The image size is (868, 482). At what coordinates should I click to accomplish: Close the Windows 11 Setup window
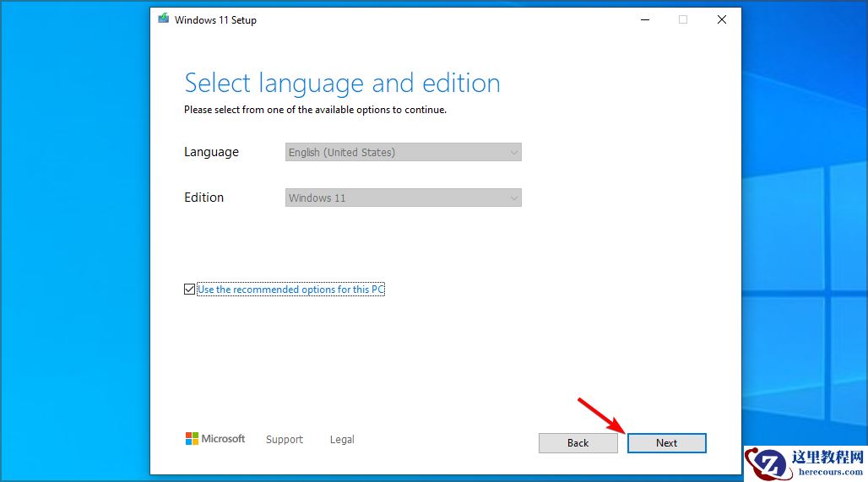tap(722, 19)
